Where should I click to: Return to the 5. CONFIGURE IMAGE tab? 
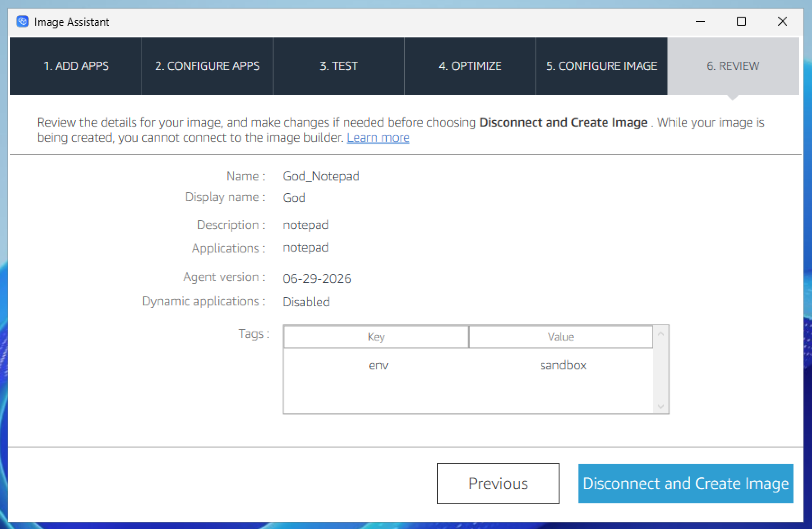point(601,66)
